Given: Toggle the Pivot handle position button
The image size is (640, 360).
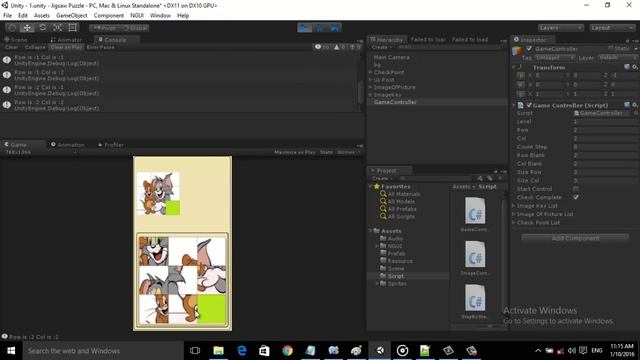Looking at the screenshot, I should pyautogui.click(x=104, y=28).
